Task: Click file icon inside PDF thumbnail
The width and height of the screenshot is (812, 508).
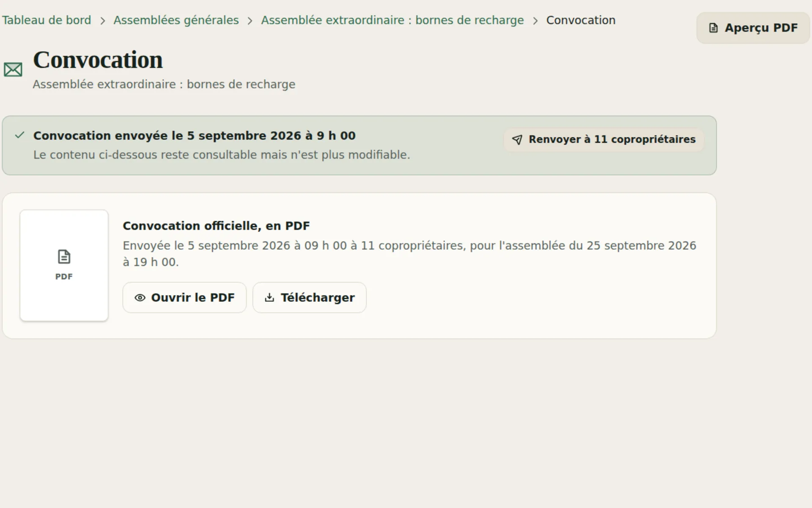Action: coord(64,257)
